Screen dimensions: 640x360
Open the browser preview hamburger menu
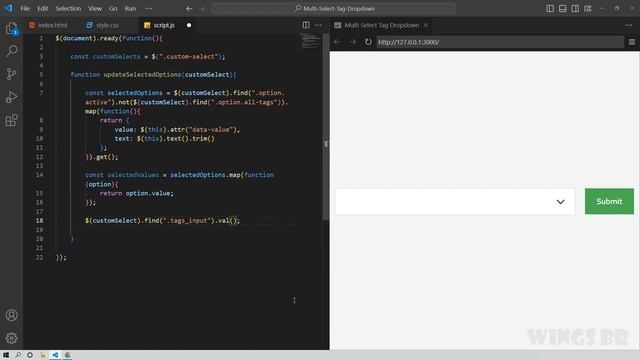(x=631, y=42)
